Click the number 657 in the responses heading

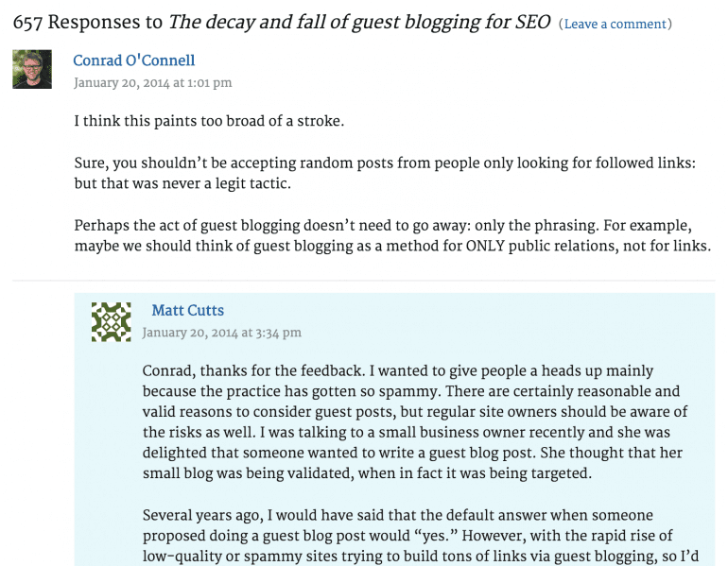pos(27,23)
